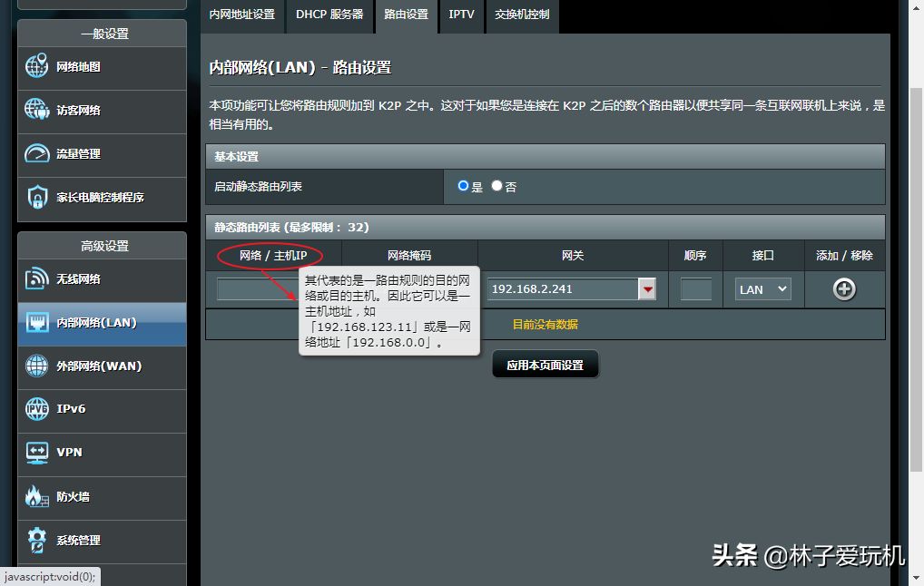Switch to the DHCP 服务器 tab
Image resolution: width=924 pixels, height=586 pixels.
329,15
